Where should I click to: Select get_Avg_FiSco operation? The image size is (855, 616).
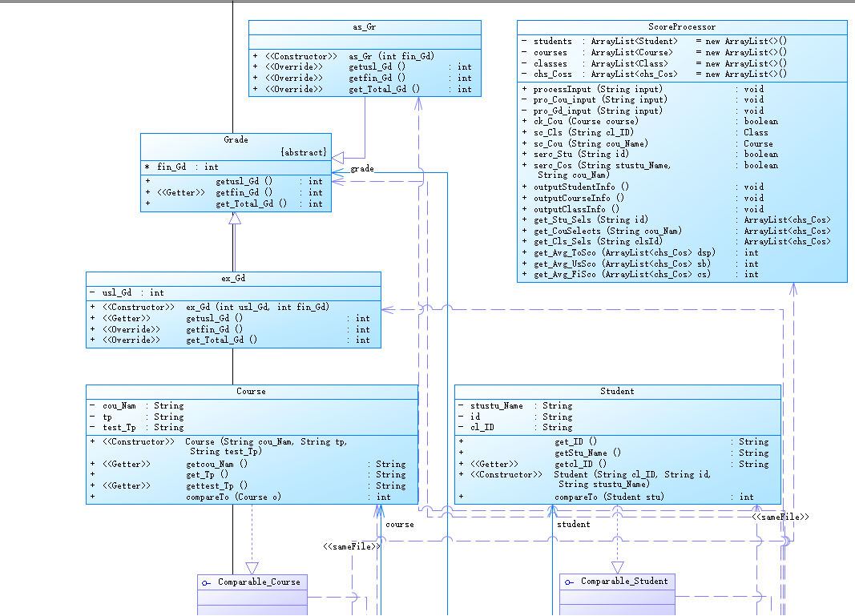pos(640,274)
